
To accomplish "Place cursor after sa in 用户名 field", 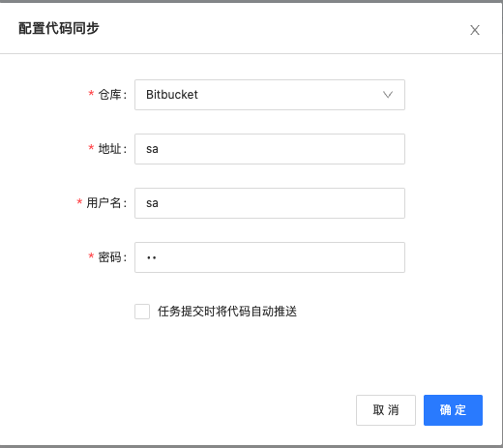I will coord(159,203).
